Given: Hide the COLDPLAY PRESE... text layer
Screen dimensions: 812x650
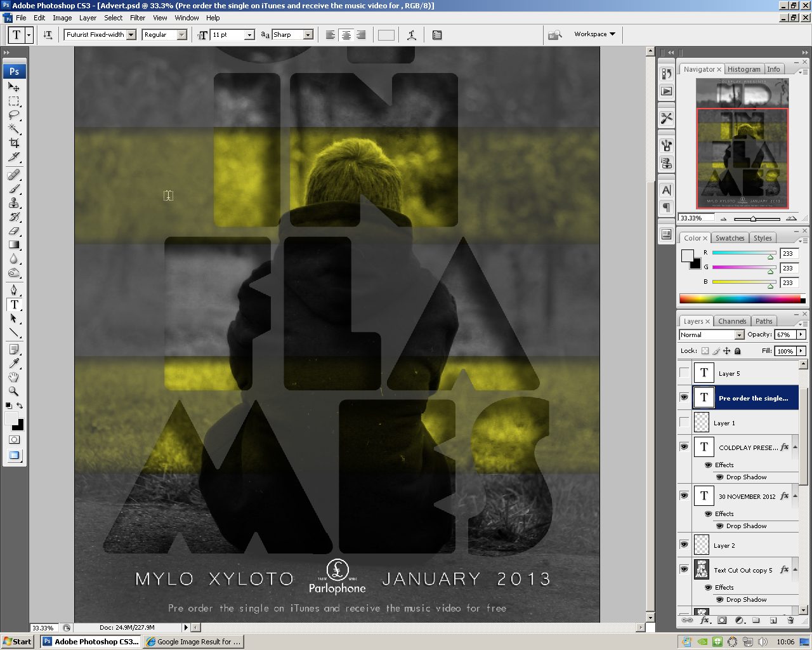Looking at the screenshot, I should point(684,447).
